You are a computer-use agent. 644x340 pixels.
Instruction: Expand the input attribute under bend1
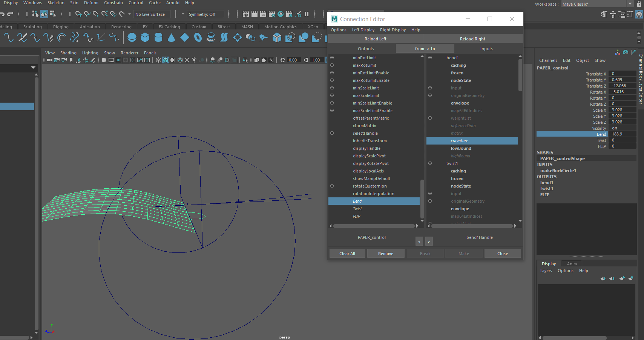430,88
